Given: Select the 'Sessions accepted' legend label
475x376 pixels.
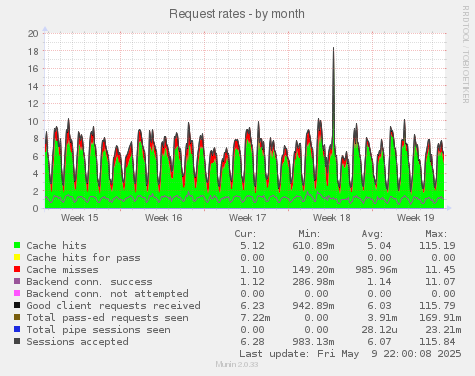Looking at the screenshot, I should (77, 342).
